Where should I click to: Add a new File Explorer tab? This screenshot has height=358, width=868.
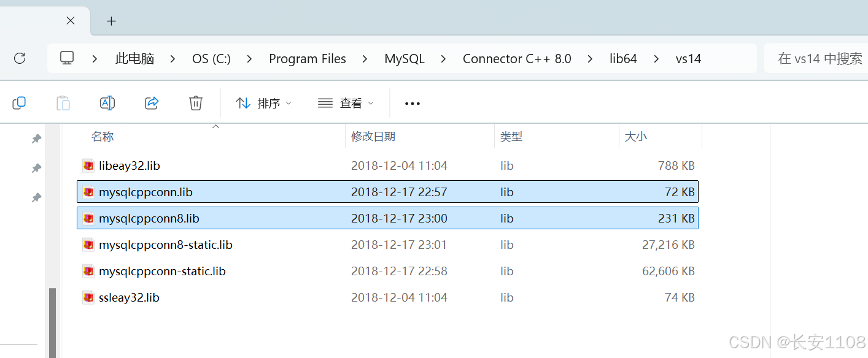(x=111, y=21)
